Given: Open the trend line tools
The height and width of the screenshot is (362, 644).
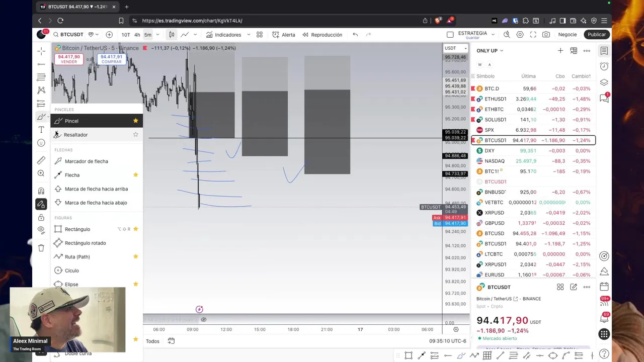Looking at the screenshot, I should [x=41, y=64].
